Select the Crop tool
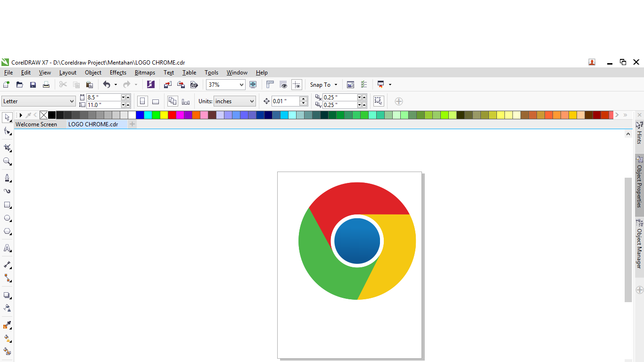 point(7,148)
